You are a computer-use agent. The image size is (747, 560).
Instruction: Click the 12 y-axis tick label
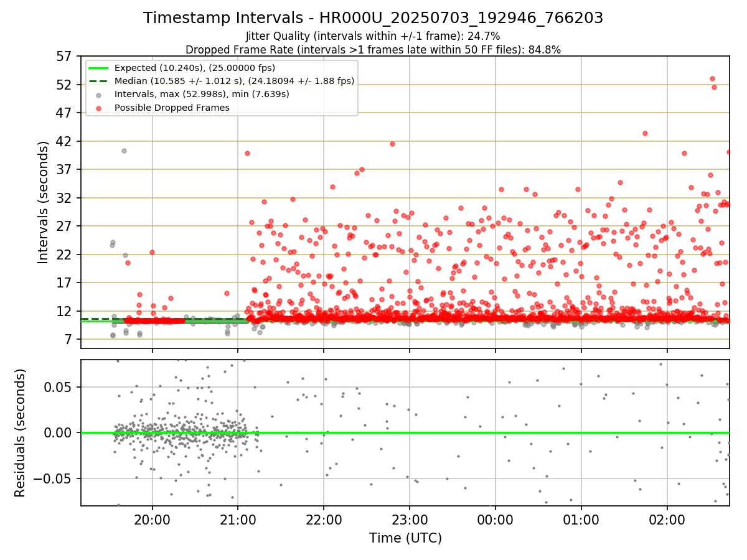point(65,311)
